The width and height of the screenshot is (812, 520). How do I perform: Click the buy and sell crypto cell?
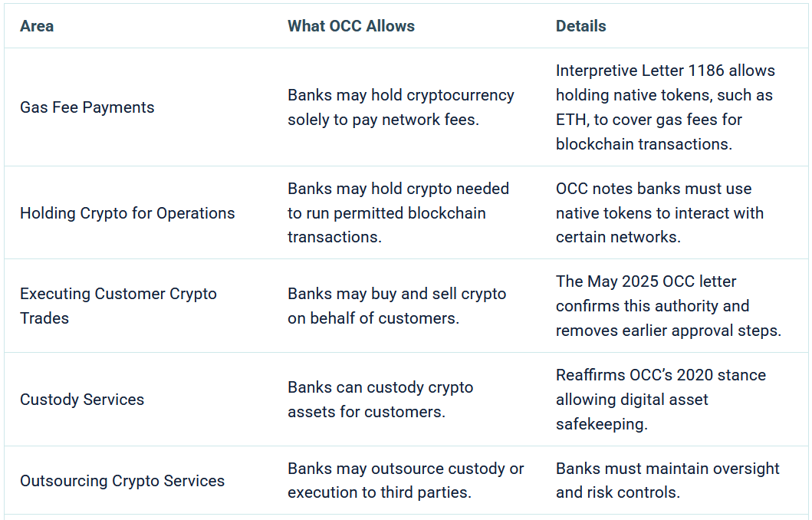click(x=396, y=306)
